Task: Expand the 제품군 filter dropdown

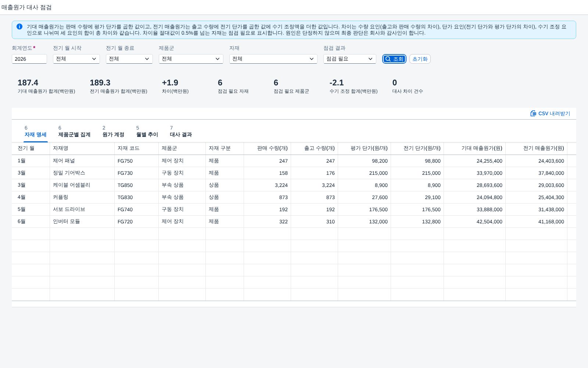Action: [x=191, y=59]
